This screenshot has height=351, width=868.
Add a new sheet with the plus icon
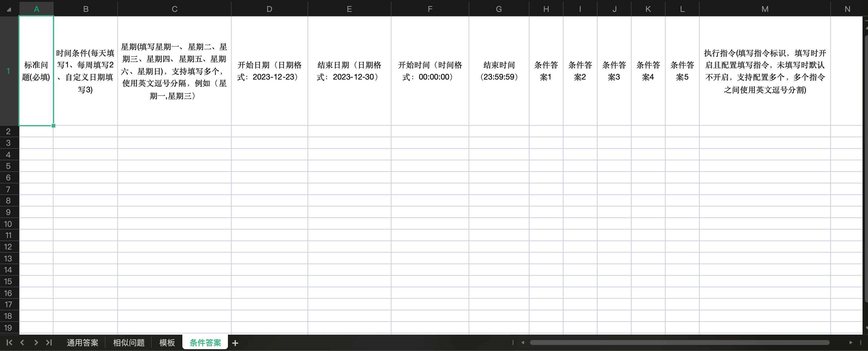(x=235, y=342)
